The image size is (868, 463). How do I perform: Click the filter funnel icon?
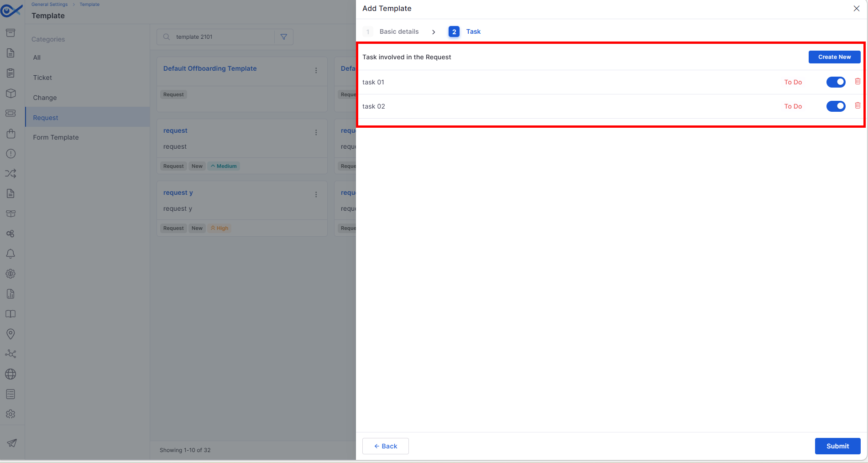point(284,37)
